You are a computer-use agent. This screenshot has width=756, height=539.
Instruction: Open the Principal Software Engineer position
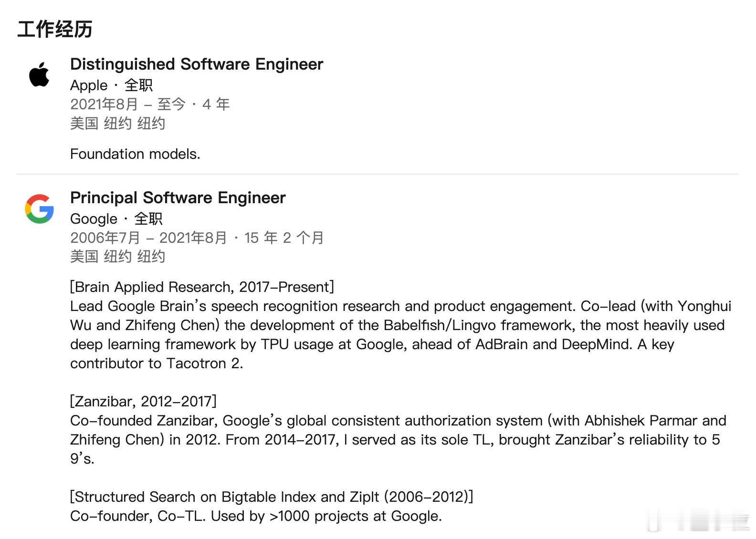tap(178, 197)
